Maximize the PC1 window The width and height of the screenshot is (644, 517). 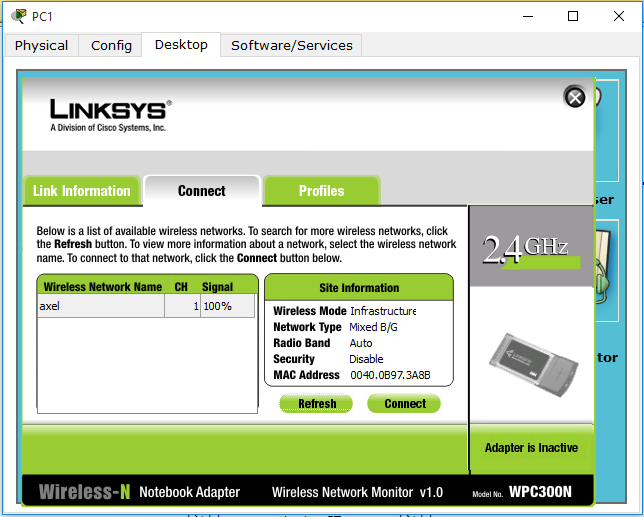coord(573,16)
